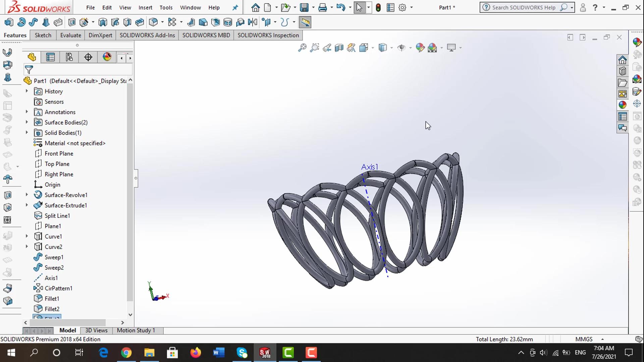Click the Rebuild traffic light icon
This screenshot has height=362, width=644.
(378, 7)
